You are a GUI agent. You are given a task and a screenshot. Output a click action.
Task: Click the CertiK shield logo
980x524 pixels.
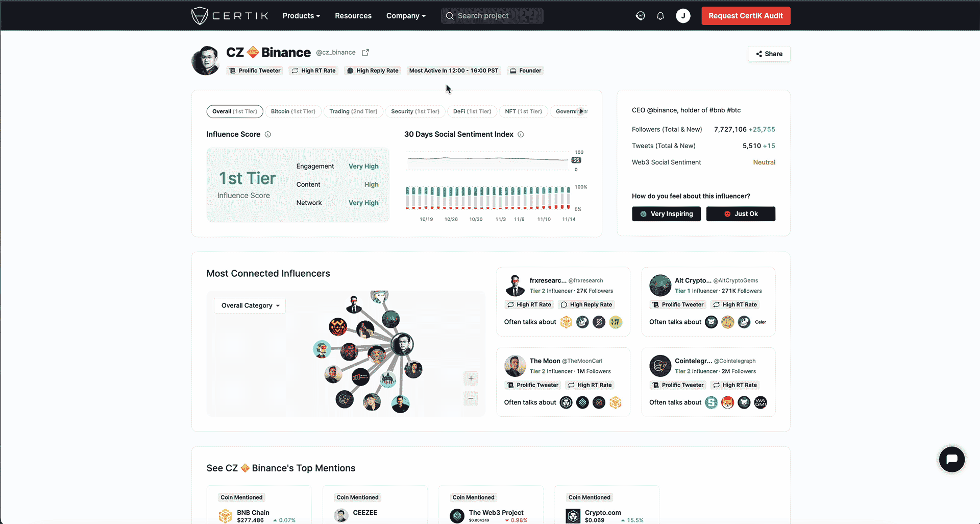(200, 16)
